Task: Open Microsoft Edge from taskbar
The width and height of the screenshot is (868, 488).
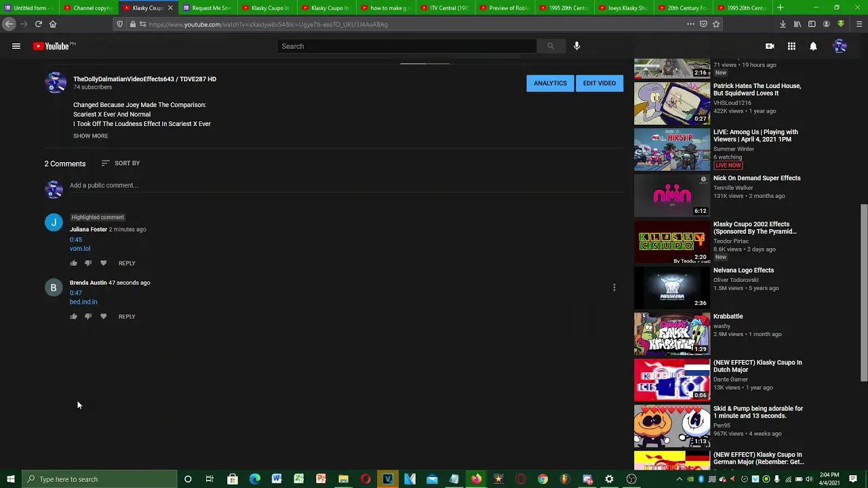Action: click(x=254, y=479)
